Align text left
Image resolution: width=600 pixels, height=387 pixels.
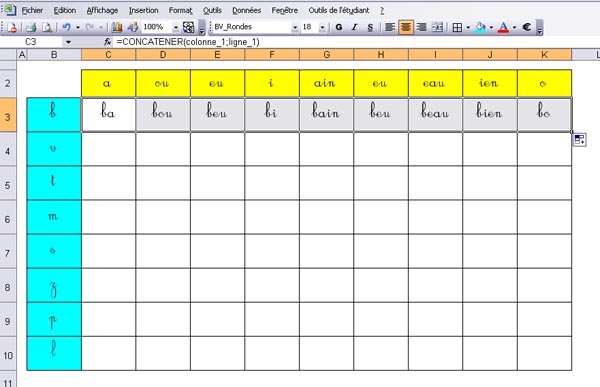click(x=390, y=27)
